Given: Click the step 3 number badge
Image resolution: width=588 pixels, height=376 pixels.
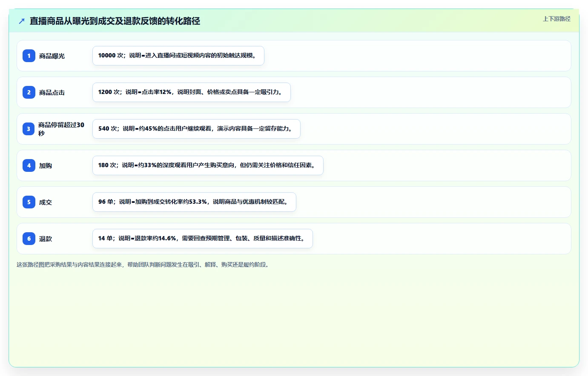Looking at the screenshot, I should pos(29,129).
